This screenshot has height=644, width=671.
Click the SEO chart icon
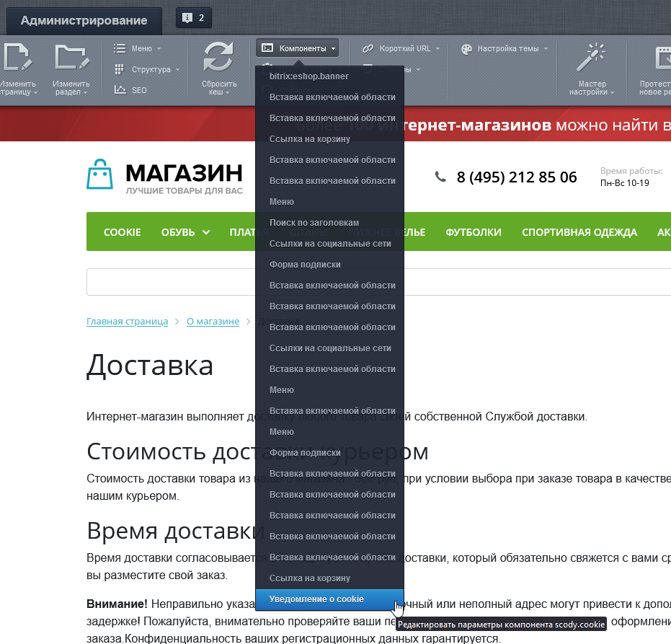click(120, 89)
